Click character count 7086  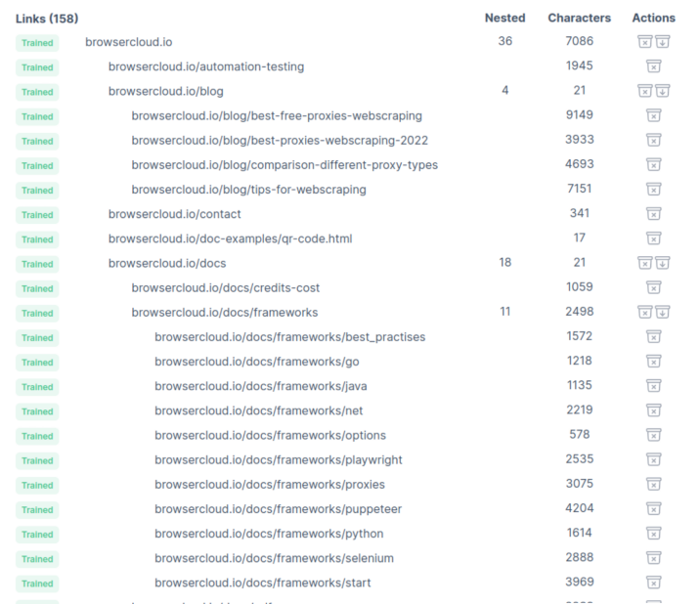(x=580, y=41)
